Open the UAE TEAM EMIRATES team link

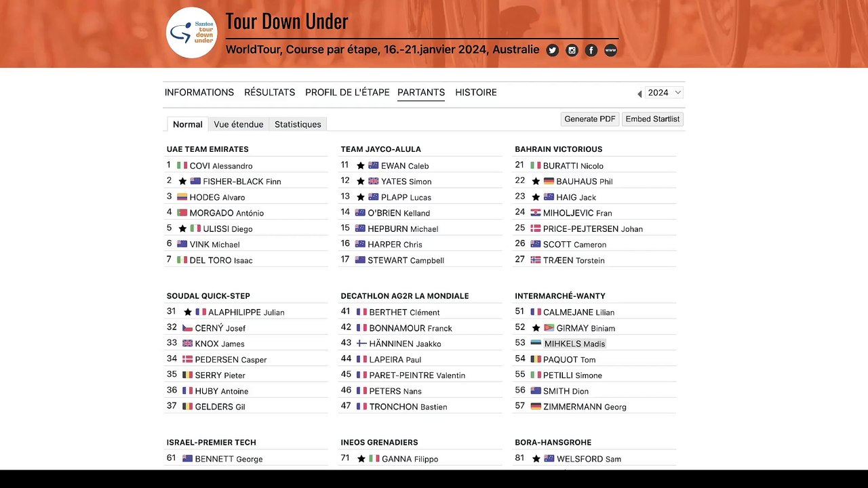pyautogui.click(x=208, y=149)
